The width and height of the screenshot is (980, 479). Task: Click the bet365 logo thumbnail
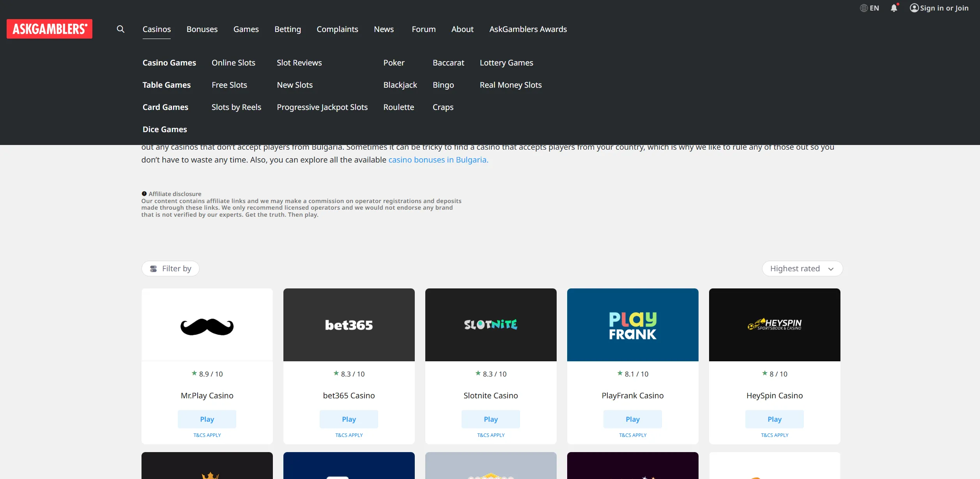(349, 325)
